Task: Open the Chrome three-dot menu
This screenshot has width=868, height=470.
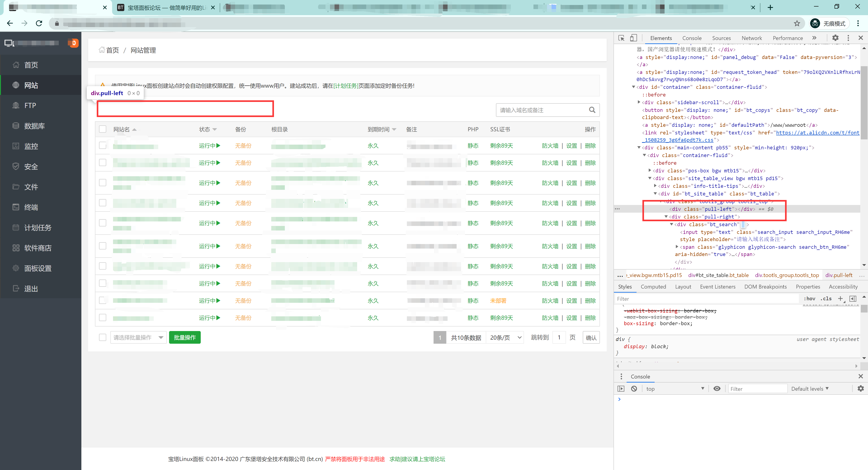Action: pos(858,23)
